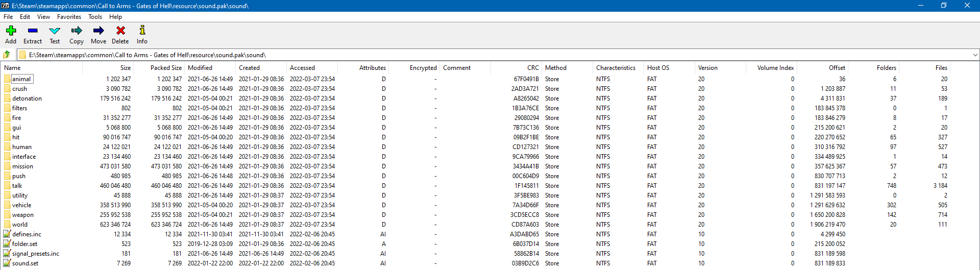Click the Delete red X icon
The height and width of the screenshot is (270, 980).
(120, 31)
